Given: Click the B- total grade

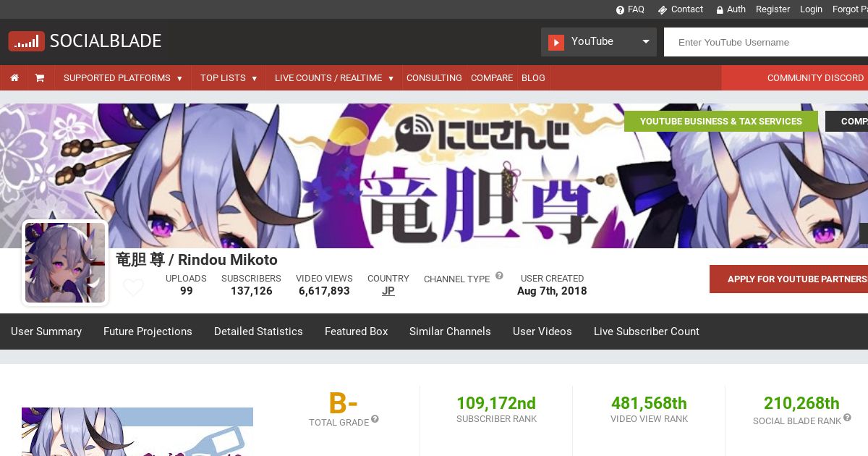Looking at the screenshot, I should coord(344,403).
